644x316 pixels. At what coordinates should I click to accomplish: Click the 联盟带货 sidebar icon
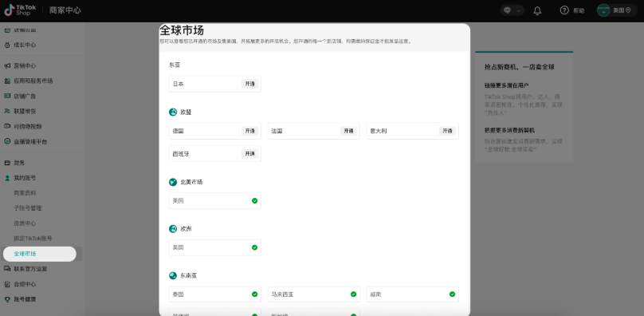[7, 111]
